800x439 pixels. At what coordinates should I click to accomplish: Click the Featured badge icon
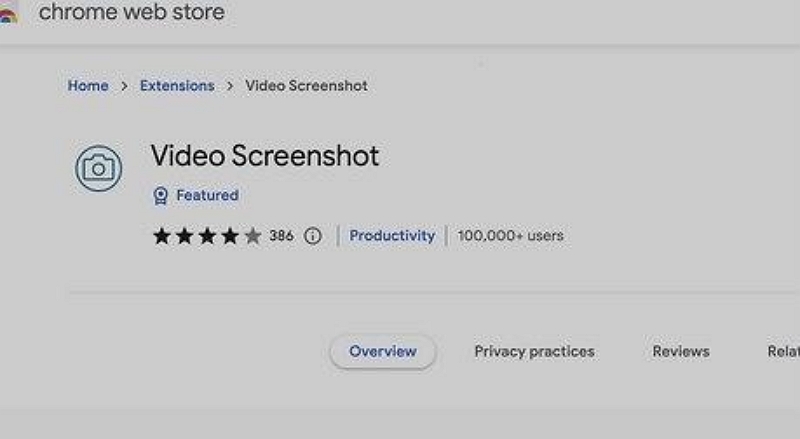(x=160, y=196)
